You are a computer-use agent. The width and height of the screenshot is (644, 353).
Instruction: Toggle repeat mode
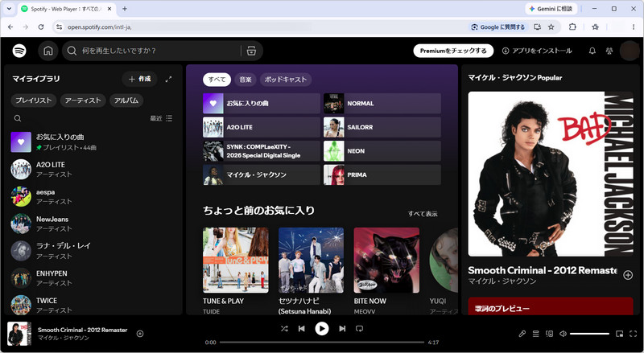[x=359, y=328]
